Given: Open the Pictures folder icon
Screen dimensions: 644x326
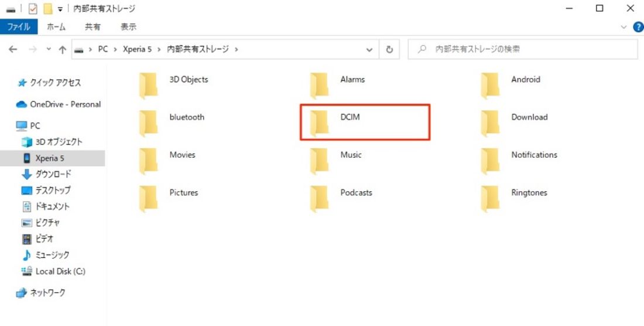Looking at the screenshot, I should [148, 199].
